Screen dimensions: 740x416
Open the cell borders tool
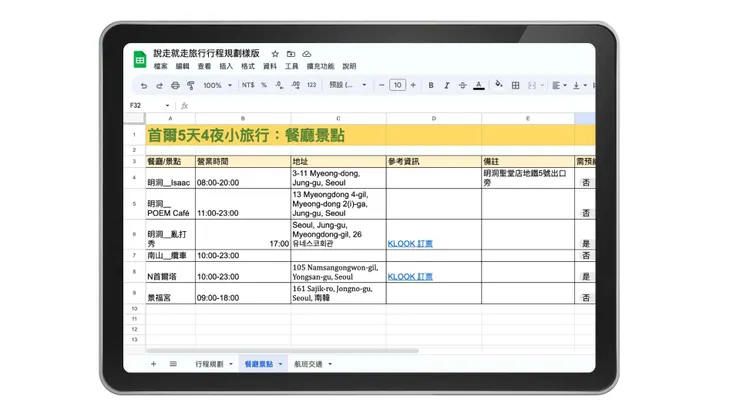515,85
